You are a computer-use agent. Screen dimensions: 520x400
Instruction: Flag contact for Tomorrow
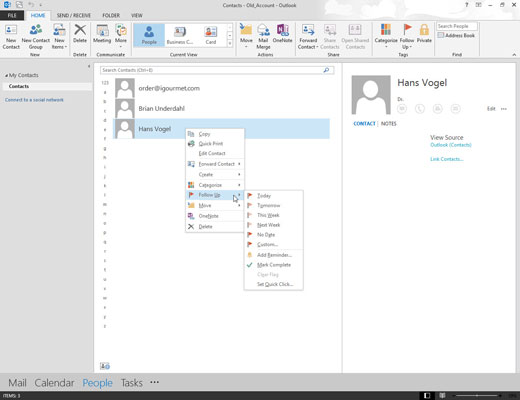(x=274, y=205)
